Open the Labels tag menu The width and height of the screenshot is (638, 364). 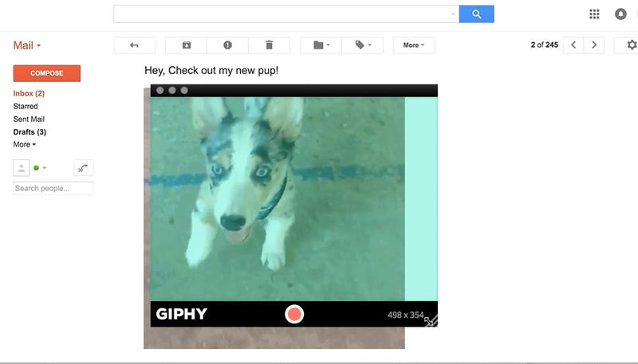pos(363,45)
